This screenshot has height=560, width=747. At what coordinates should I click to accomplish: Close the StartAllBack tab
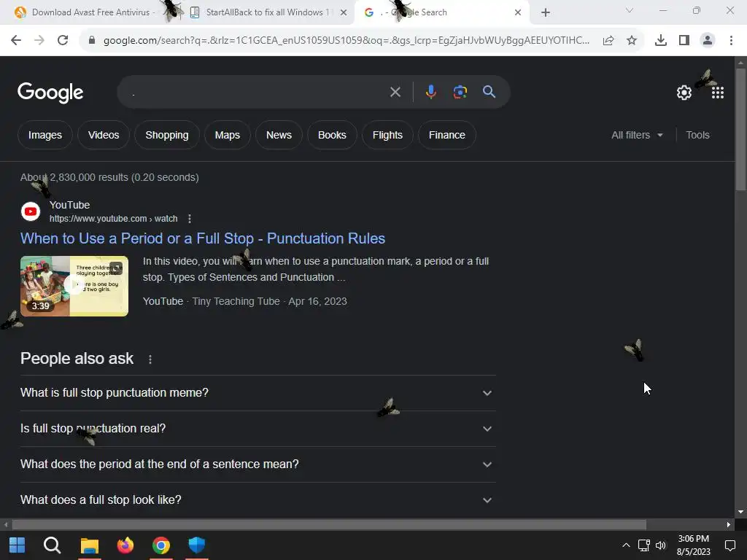point(343,12)
